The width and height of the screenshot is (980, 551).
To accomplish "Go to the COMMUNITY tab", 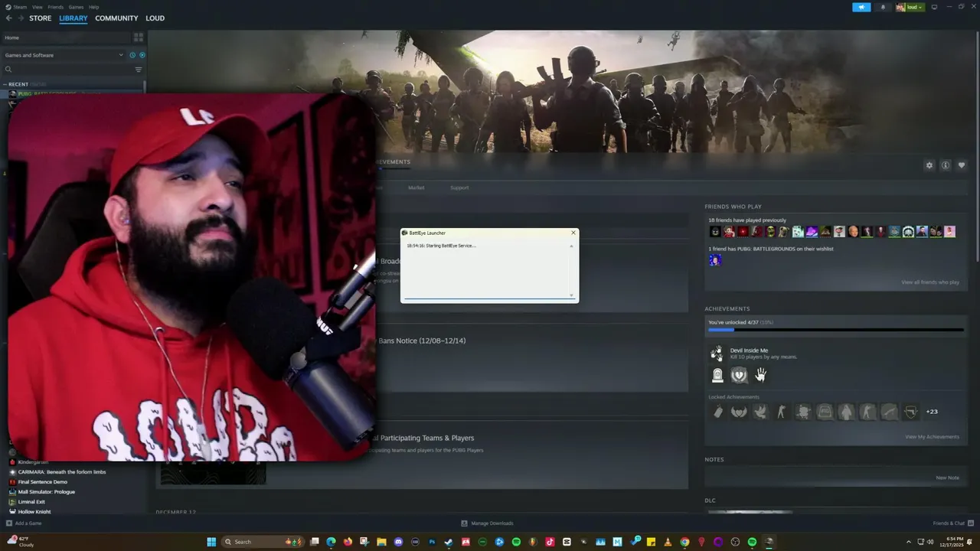I will pos(116,18).
